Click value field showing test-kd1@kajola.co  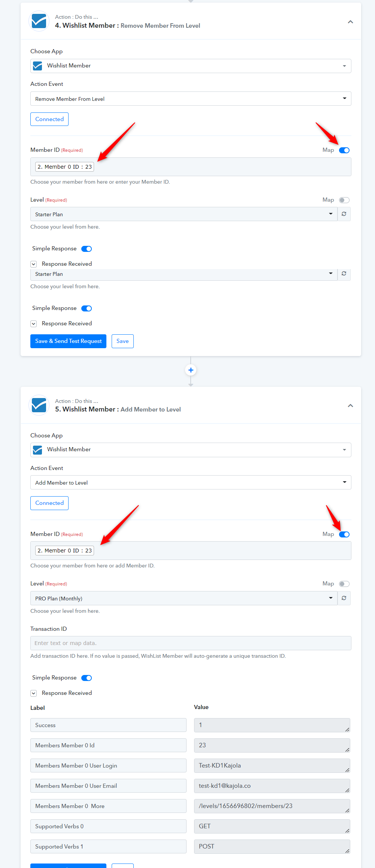[x=272, y=786]
